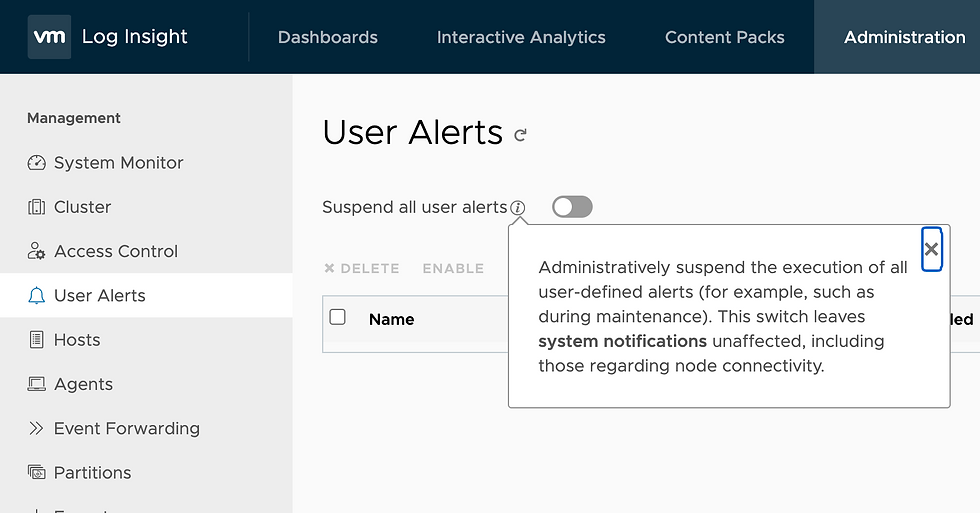Click the Event Forwarding chevrons icon

[x=36, y=428]
